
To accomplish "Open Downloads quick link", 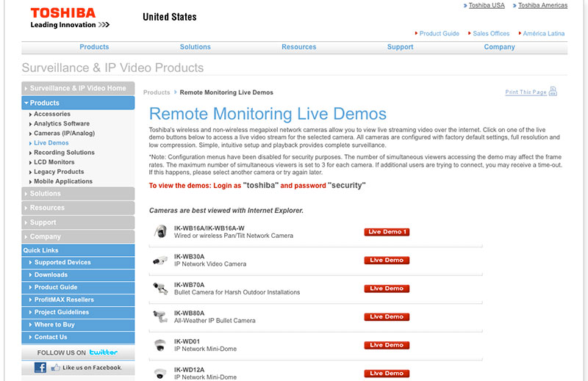I will (78, 275).
